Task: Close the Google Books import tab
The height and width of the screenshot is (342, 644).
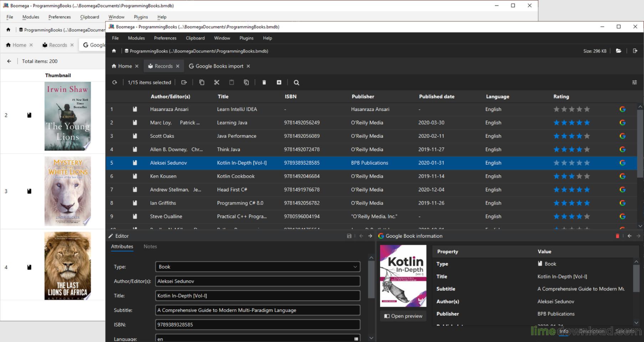Action: pos(248,66)
